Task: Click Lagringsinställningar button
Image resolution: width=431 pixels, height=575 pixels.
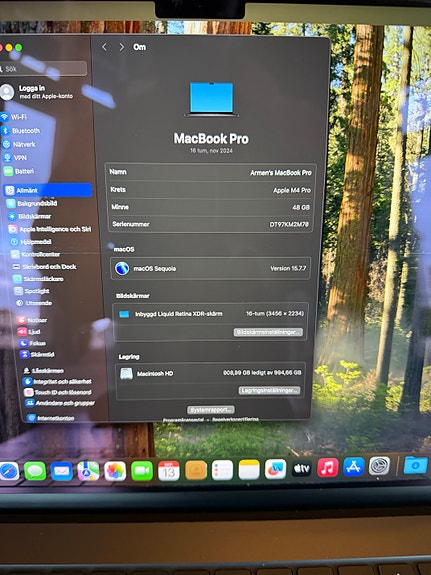Action: (x=269, y=390)
